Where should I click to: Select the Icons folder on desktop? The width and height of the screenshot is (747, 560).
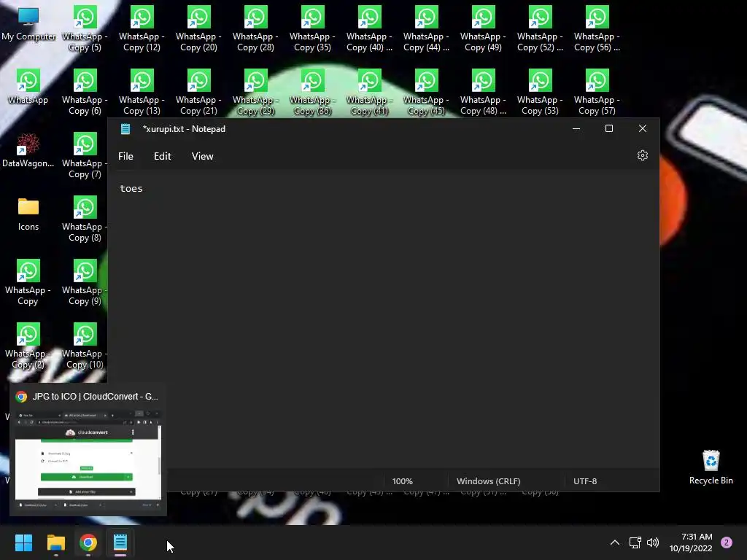point(28,214)
